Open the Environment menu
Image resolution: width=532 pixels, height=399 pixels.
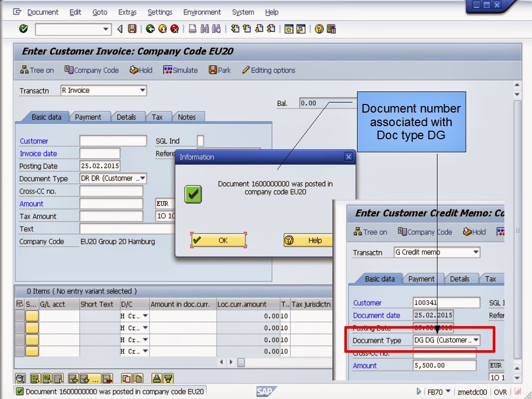click(x=202, y=12)
